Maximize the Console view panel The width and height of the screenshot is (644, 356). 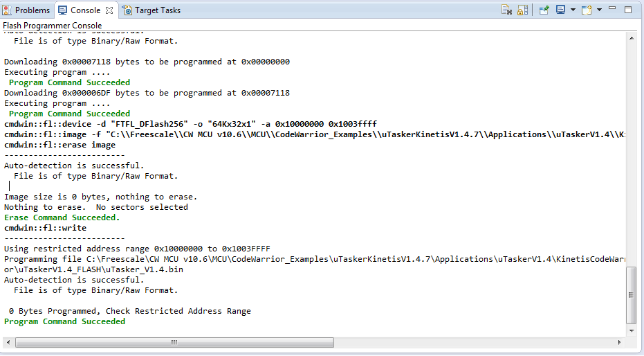[628, 10]
